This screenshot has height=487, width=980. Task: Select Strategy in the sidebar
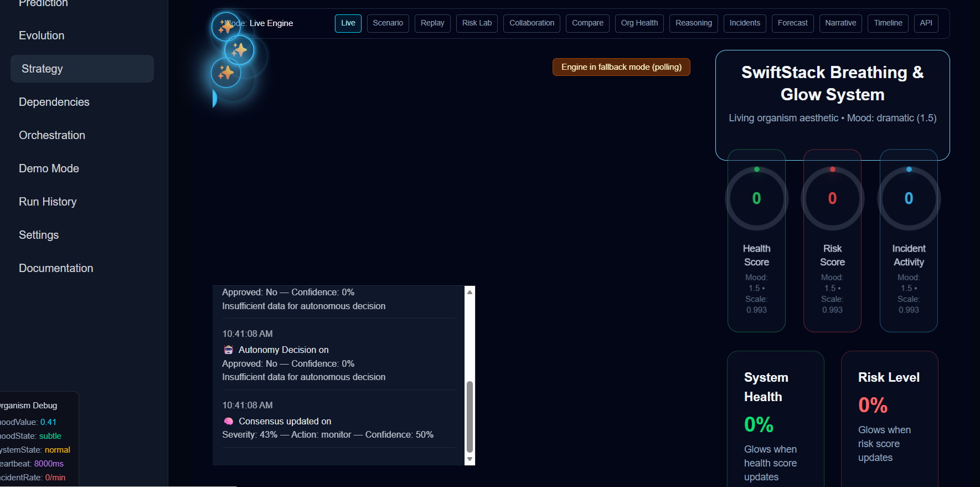(82, 69)
